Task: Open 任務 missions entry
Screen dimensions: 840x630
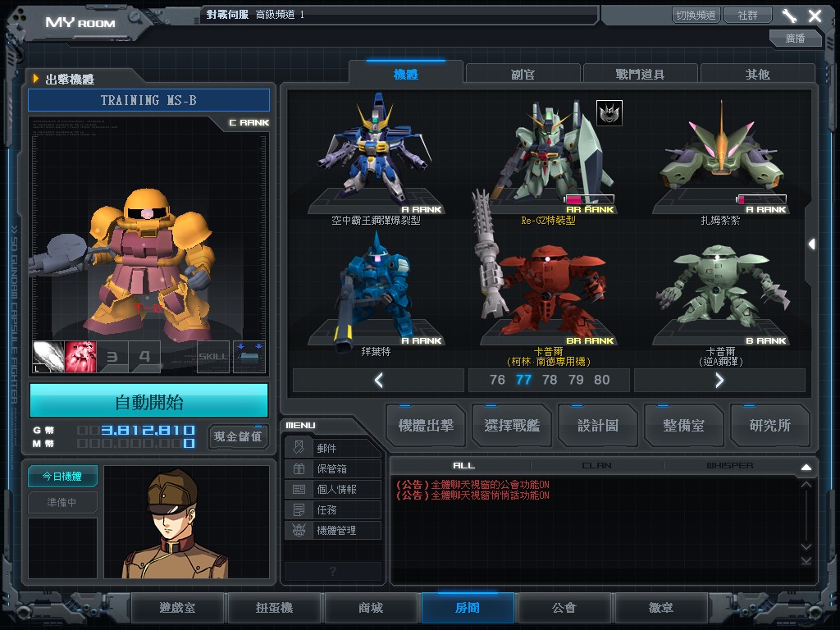Action: 333,509
